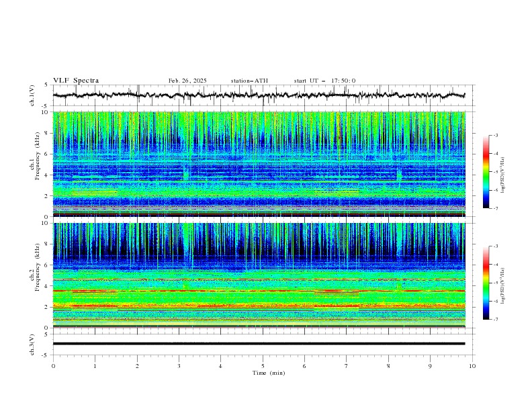
Task: Click the ch.1 spectrogram color bar
Action: 486,172
